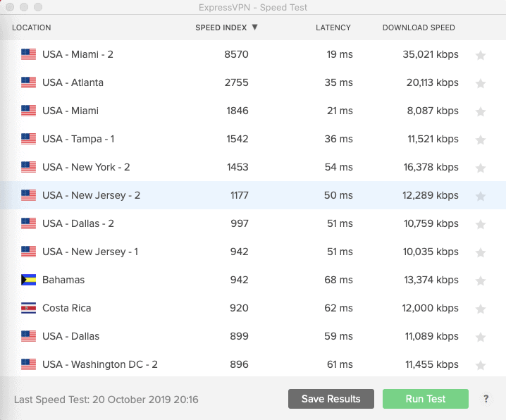Image resolution: width=506 pixels, height=420 pixels.
Task: Click the 896 speed index value
Action: click(239, 364)
